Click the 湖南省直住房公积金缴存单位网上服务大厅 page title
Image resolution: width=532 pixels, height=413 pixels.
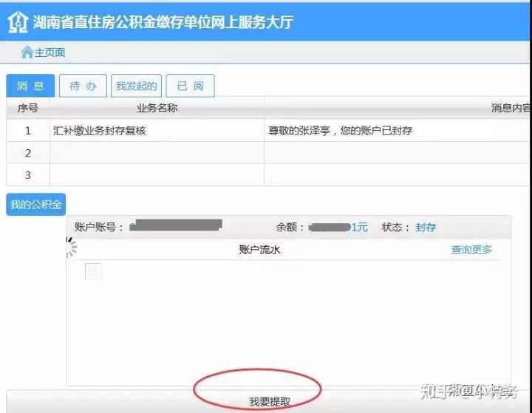click(x=163, y=22)
